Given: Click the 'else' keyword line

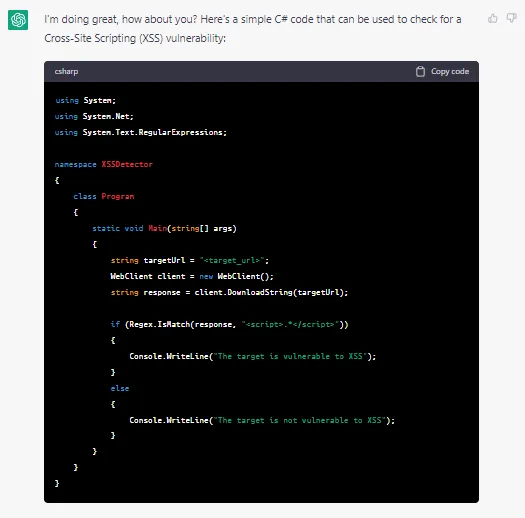Looking at the screenshot, I should (120, 388).
